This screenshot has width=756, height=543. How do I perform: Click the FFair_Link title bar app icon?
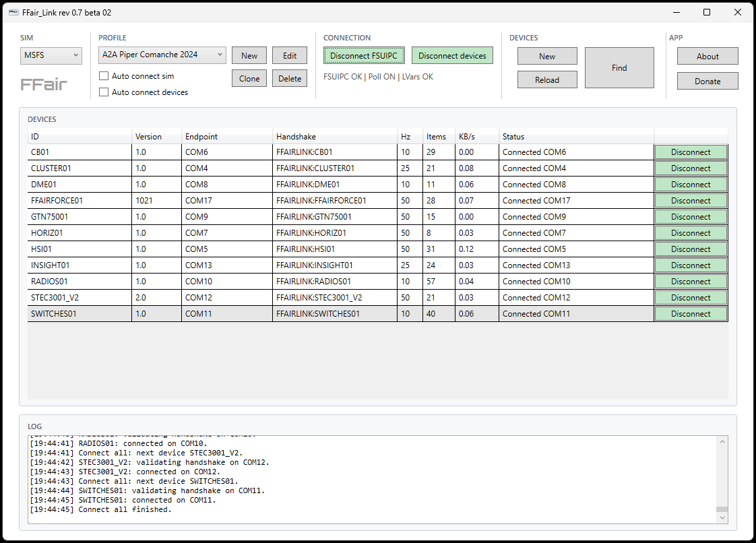click(x=13, y=13)
